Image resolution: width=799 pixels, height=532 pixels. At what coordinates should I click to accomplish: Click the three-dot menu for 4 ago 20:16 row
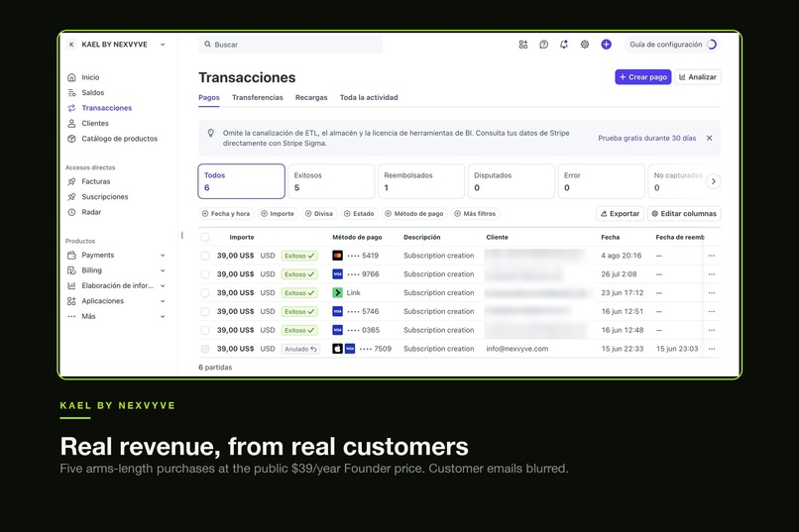[712, 256]
